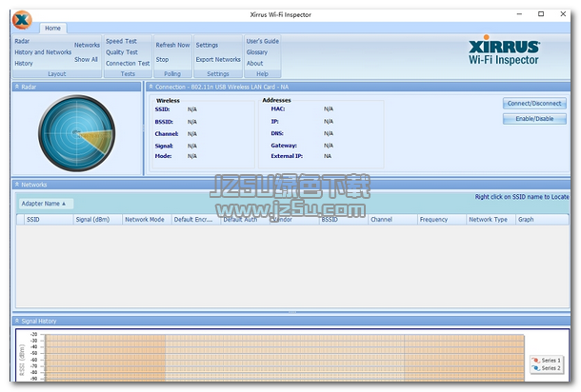This screenshot has width=581, height=392.
Task: Run the Connection Test
Action: 128,64
